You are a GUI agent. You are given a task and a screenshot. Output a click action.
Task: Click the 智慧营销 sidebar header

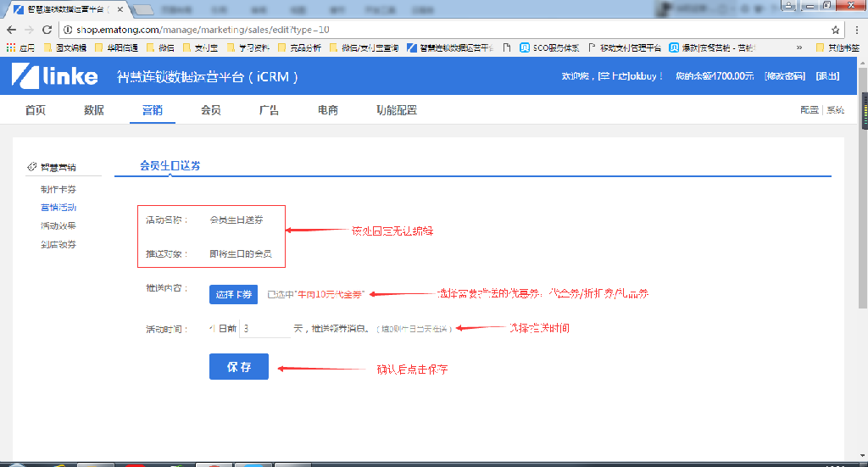tap(52, 167)
